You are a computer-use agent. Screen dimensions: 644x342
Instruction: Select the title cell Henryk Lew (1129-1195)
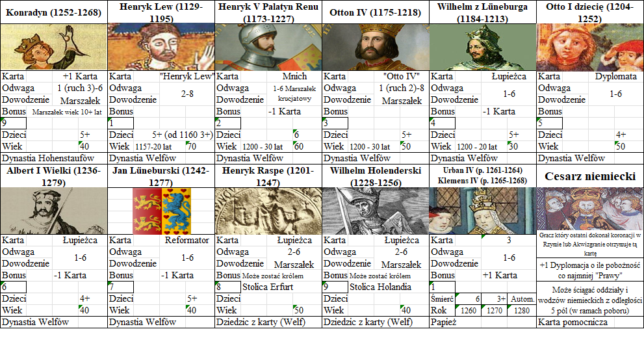click(x=161, y=12)
